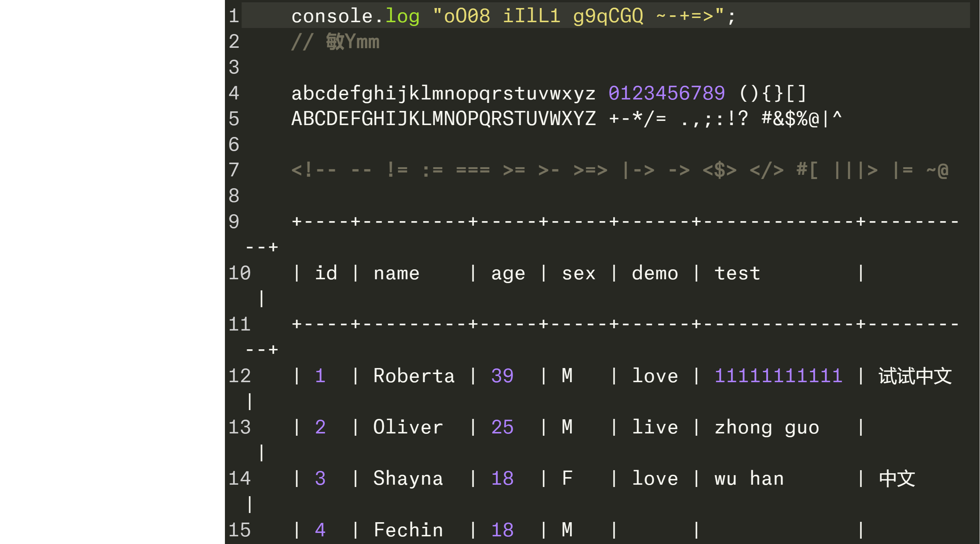Click the word love in Roberta's row
The width and height of the screenshot is (980, 544).
655,375
